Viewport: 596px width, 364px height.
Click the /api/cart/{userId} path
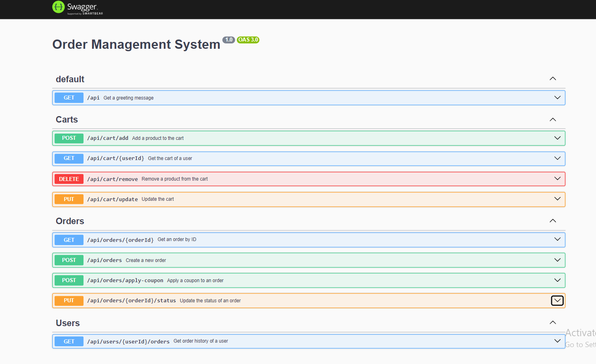point(116,158)
